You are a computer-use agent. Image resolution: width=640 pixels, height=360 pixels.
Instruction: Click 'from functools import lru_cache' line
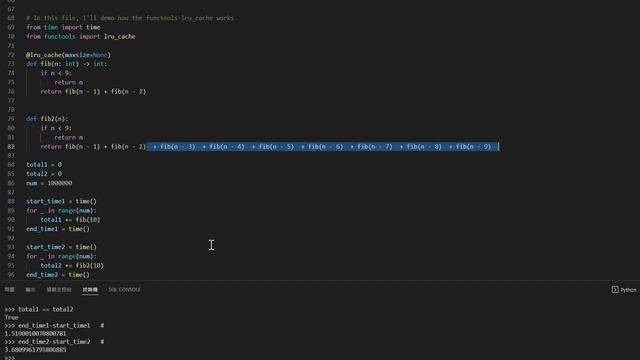(x=81, y=36)
